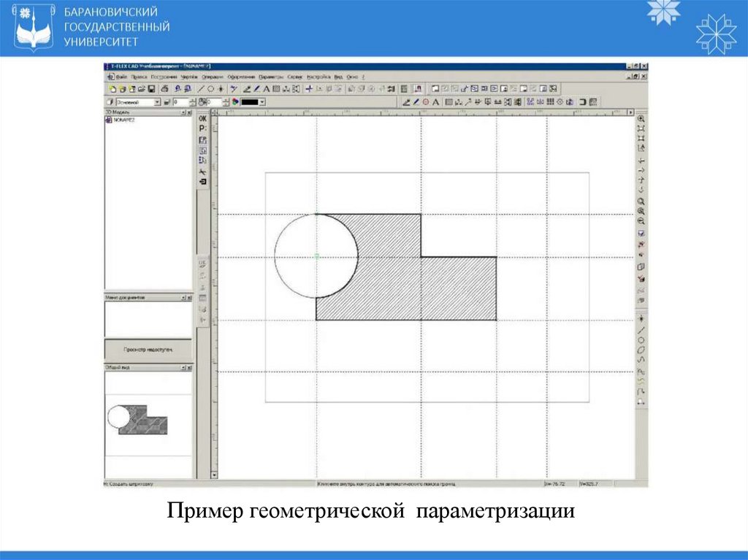748x560 pixels.
Task: Click the red circle icon in second toolbar row
Action: (426, 102)
